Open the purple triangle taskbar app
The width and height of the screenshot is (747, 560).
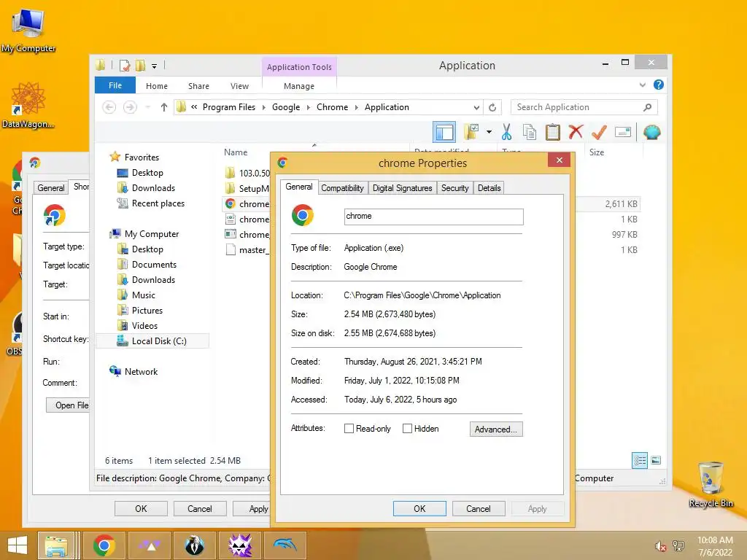pyautogui.click(x=149, y=545)
